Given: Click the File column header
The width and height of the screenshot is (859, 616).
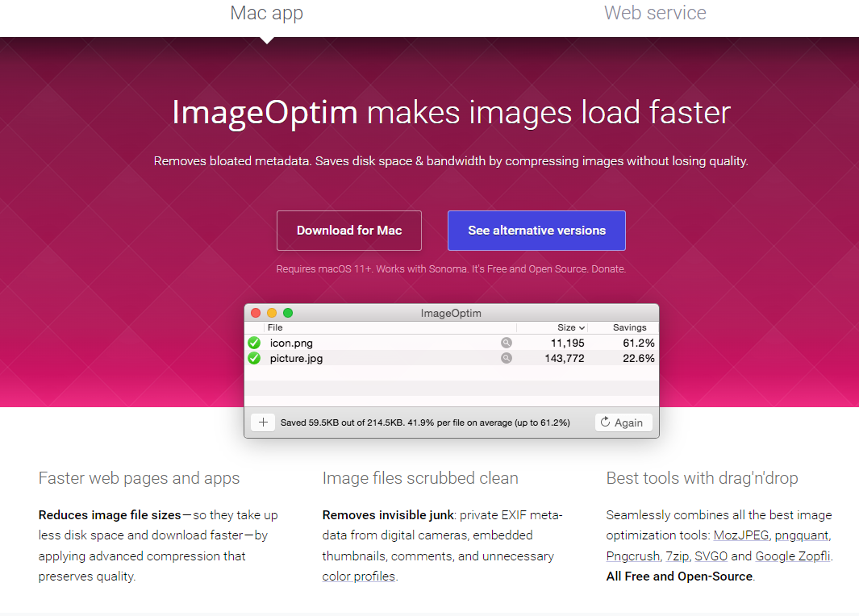Looking at the screenshot, I should 275,327.
